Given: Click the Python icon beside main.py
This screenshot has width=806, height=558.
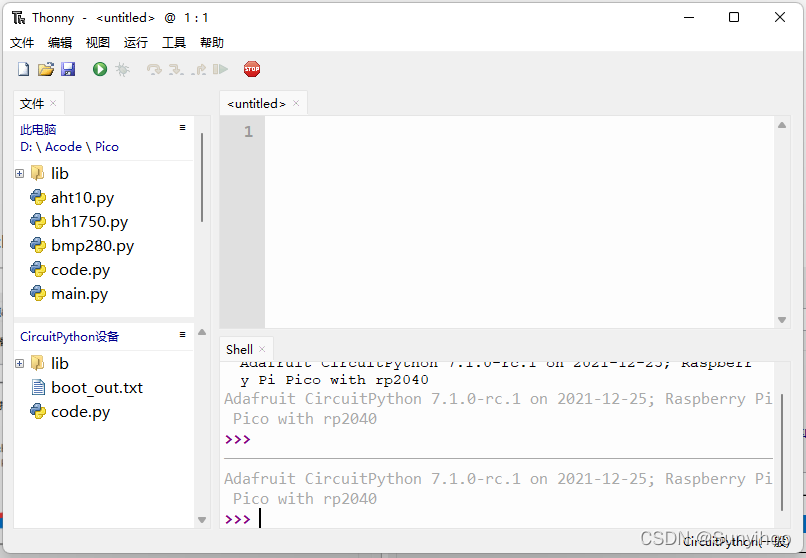Looking at the screenshot, I should point(38,293).
